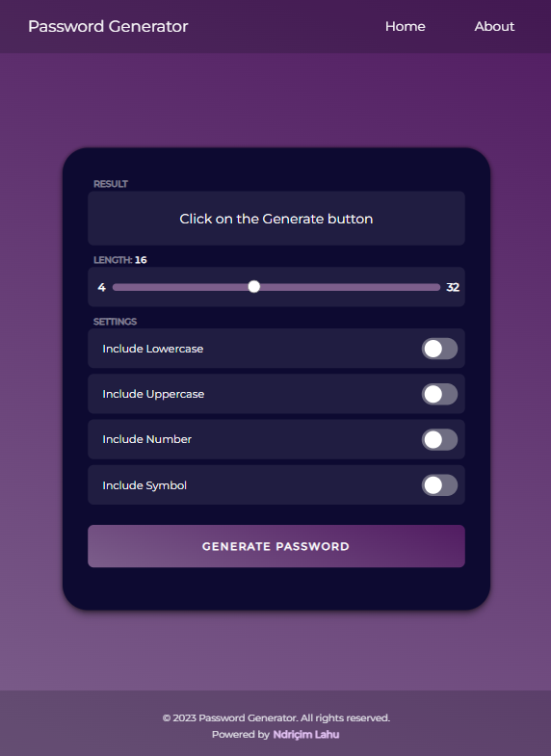Enable the Include Lowercase switch

click(439, 349)
